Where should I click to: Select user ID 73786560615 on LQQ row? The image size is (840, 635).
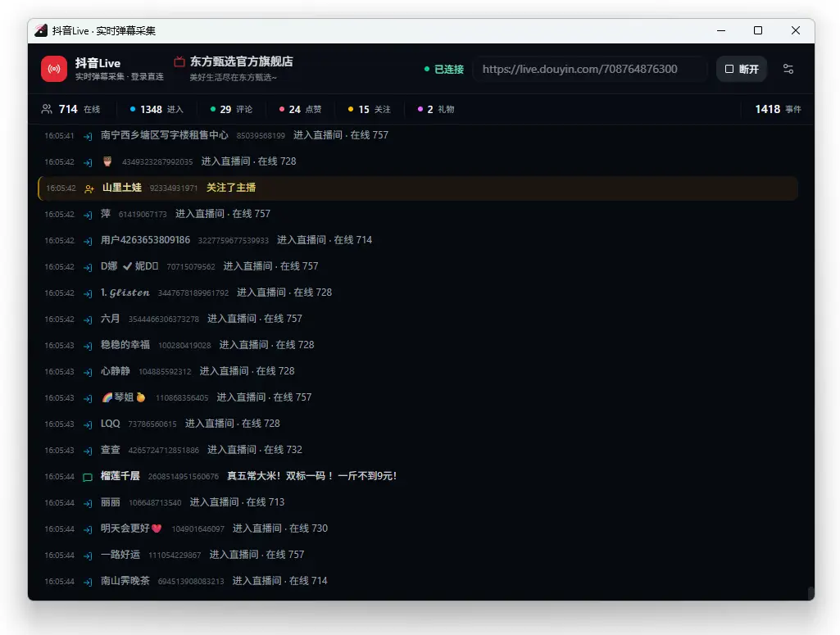coord(152,424)
